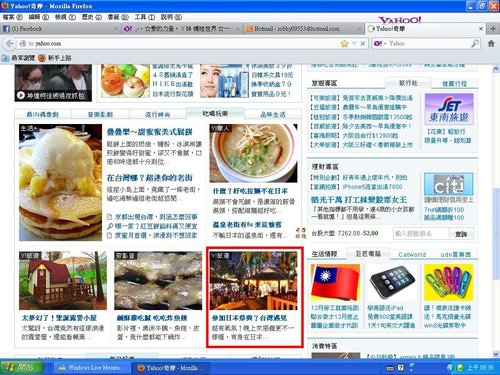
Task: Open the Taiwan flag thumbnail
Action: point(335,283)
